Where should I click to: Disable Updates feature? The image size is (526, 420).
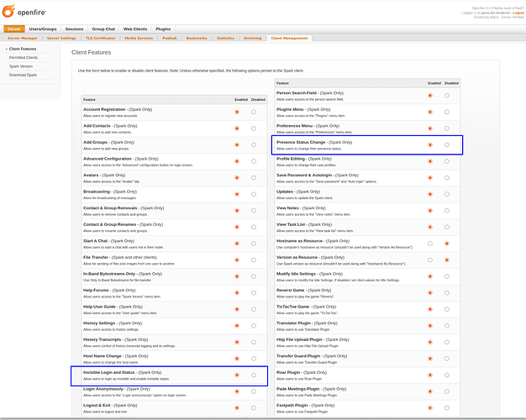[x=447, y=194]
